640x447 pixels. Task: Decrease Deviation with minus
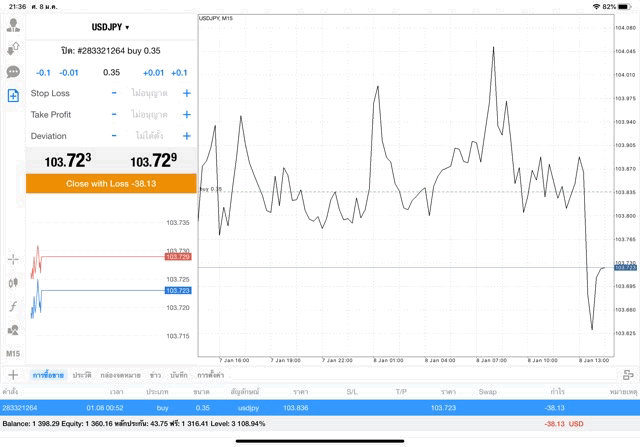(114, 136)
